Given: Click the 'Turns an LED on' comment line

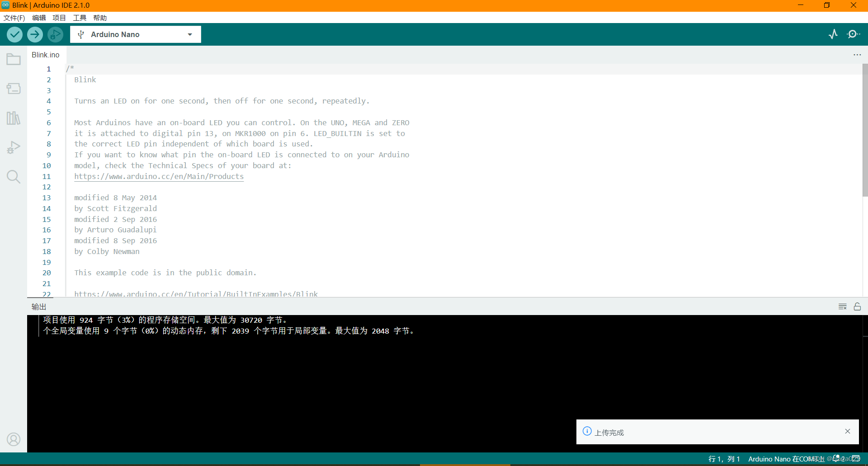Looking at the screenshot, I should click(222, 101).
